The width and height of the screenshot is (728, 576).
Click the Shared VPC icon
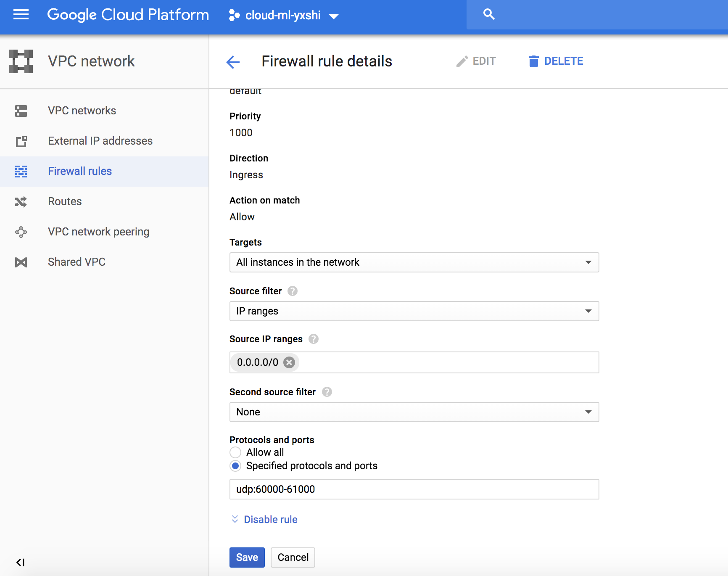(21, 262)
